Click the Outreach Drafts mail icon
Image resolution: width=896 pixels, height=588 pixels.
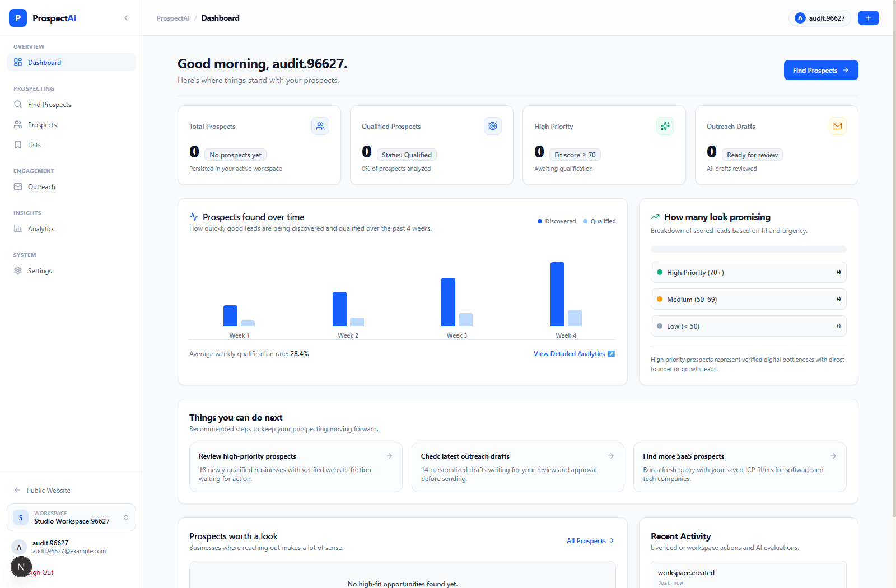point(838,126)
